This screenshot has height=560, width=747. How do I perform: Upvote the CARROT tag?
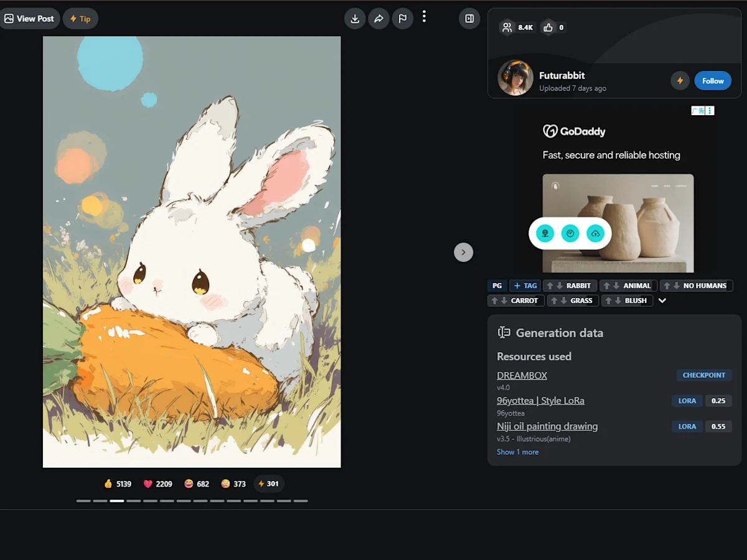495,301
